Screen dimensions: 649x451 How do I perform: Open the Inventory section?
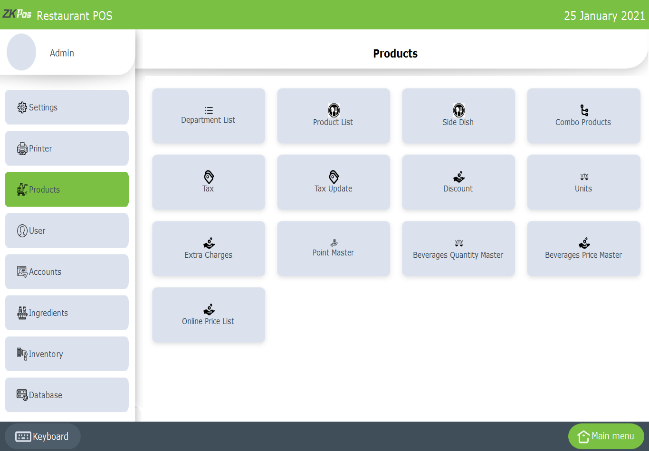(67, 354)
